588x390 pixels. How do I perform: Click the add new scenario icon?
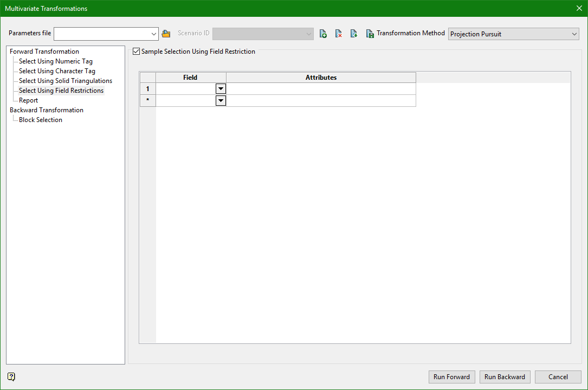tap(323, 34)
